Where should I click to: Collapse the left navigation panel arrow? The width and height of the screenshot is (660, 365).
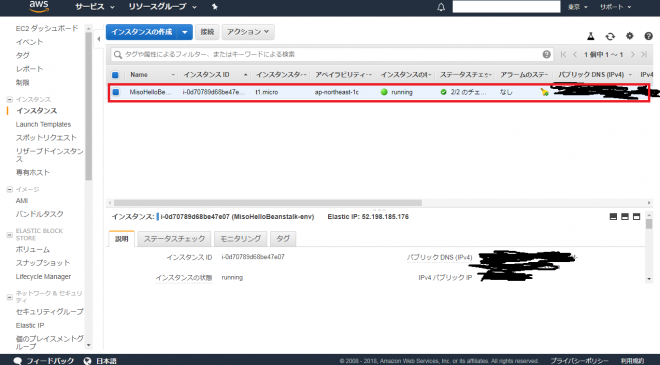click(x=98, y=39)
